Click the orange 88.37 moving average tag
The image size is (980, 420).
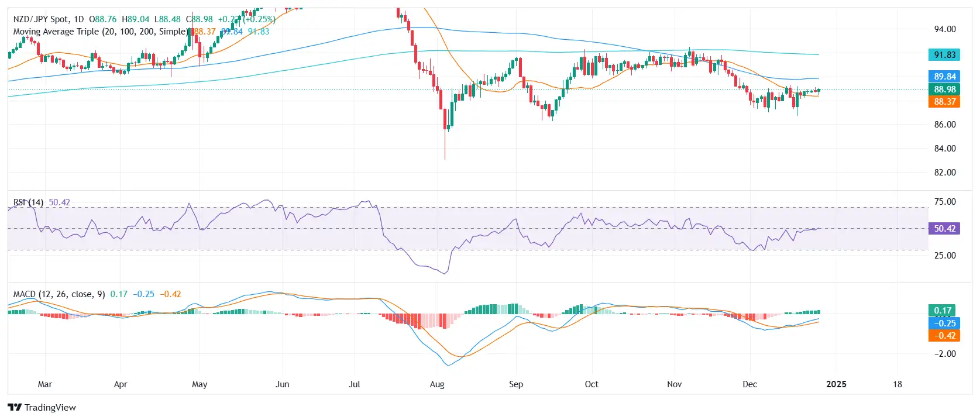[944, 102]
